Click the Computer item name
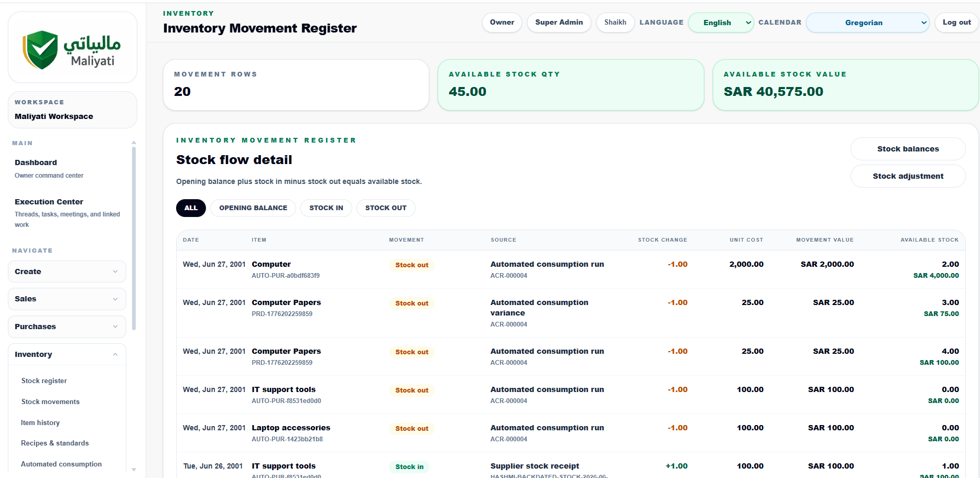Image resolution: width=980 pixels, height=478 pixels. (x=271, y=264)
